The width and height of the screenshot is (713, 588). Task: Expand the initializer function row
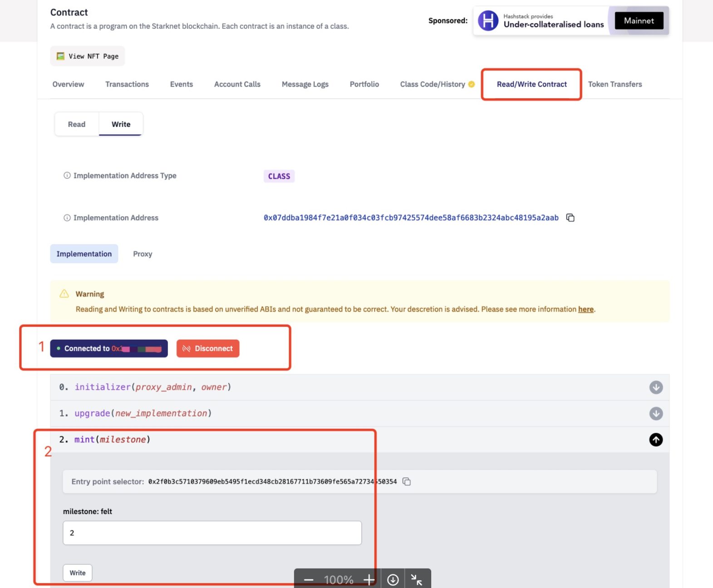tap(656, 387)
